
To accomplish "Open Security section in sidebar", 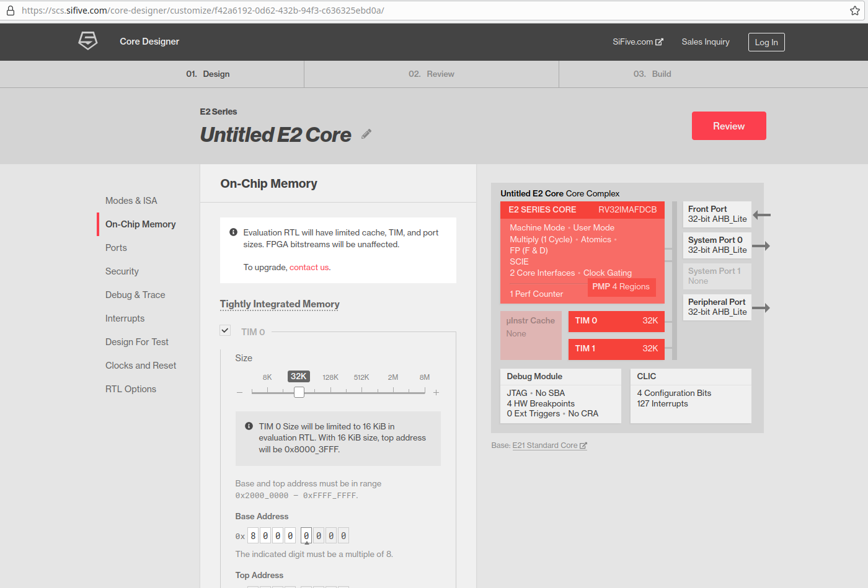I will click(x=122, y=271).
